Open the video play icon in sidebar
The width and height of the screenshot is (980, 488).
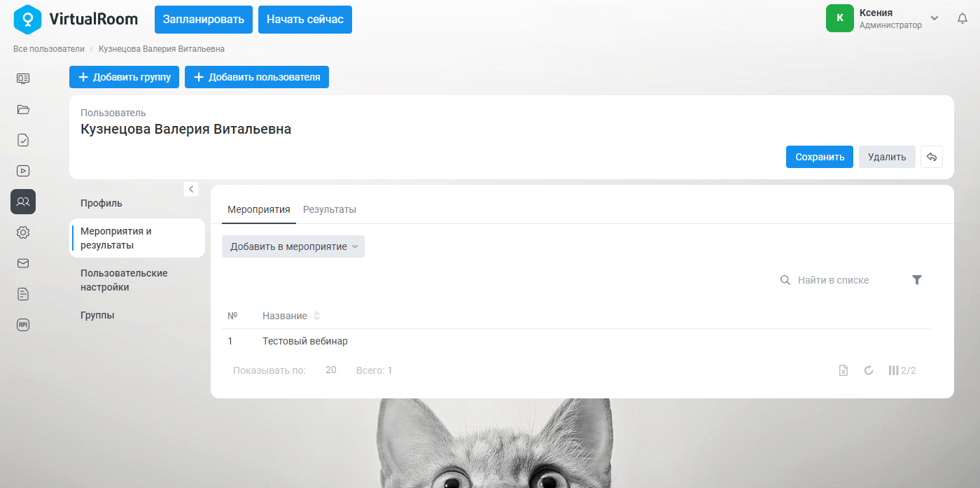(x=23, y=170)
